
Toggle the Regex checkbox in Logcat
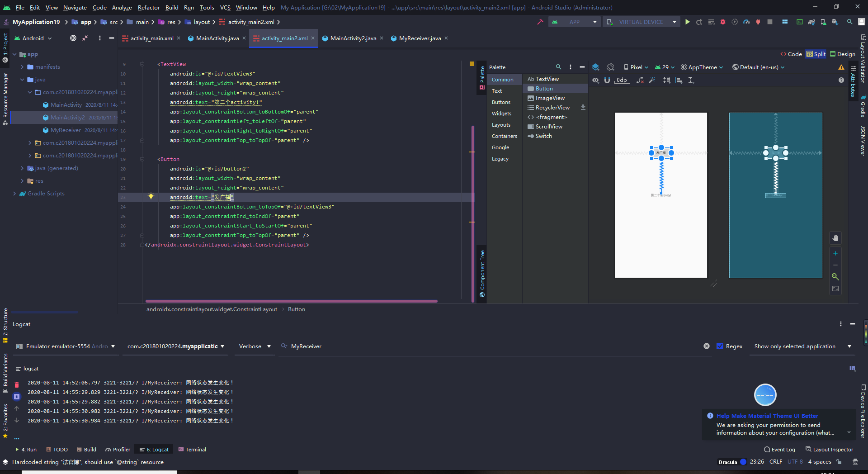(720, 346)
